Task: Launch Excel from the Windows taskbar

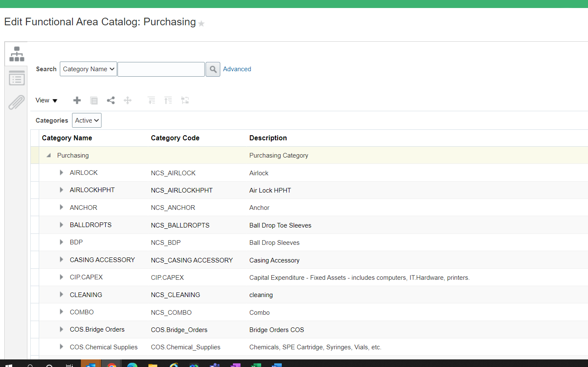Action: 256,364
